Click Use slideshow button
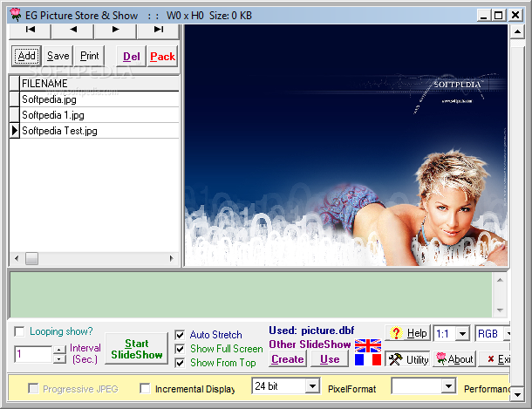Viewport: 532px width, 409px height. coord(330,358)
